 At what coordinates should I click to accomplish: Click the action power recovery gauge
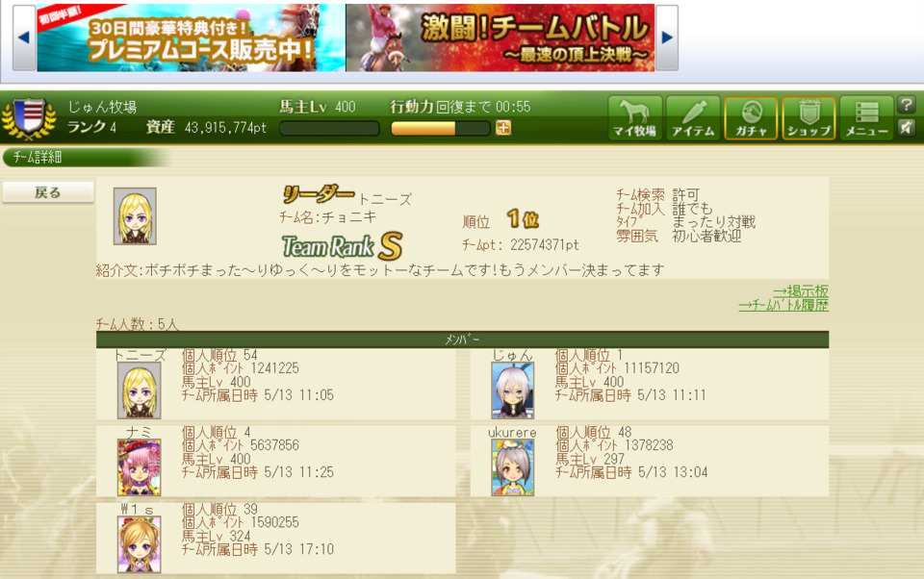coord(441,128)
